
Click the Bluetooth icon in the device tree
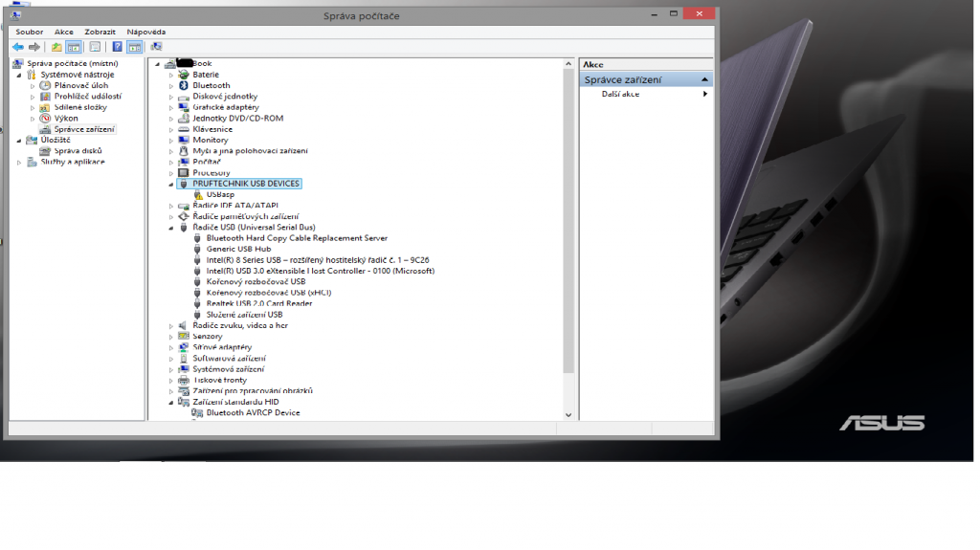point(184,85)
